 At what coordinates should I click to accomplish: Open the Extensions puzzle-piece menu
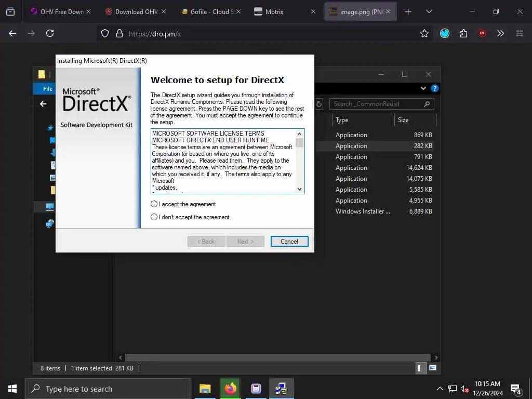[x=463, y=33]
